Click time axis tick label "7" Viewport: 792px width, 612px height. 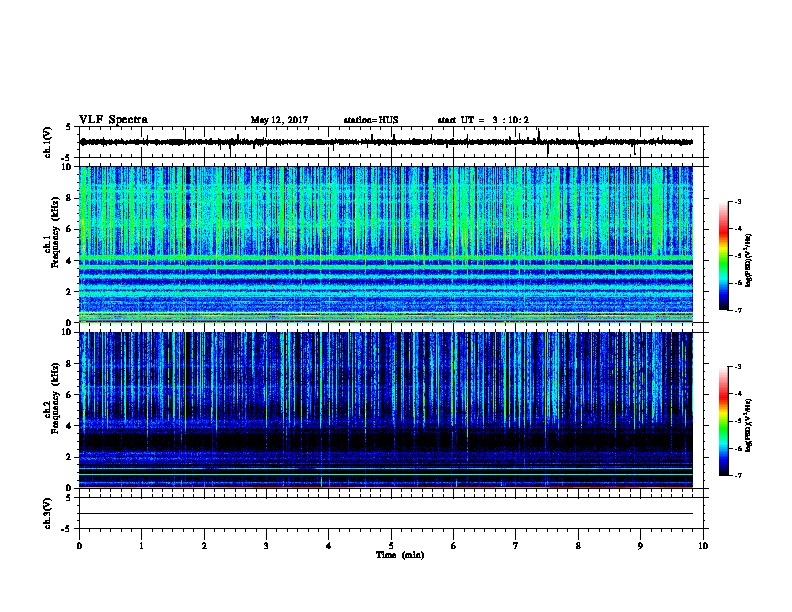(x=516, y=546)
